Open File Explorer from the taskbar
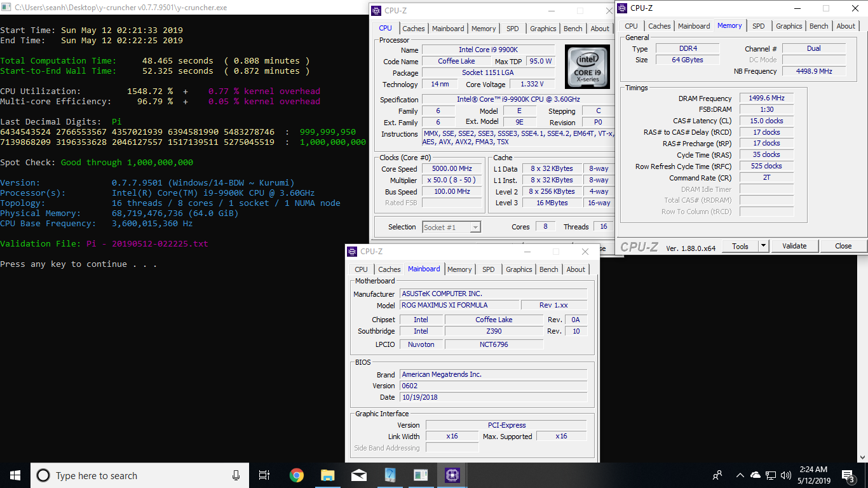This screenshot has width=868, height=488. (x=327, y=475)
